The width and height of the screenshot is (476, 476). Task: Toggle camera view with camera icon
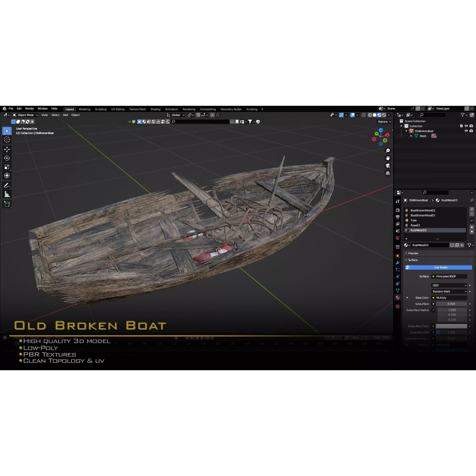click(388, 166)
